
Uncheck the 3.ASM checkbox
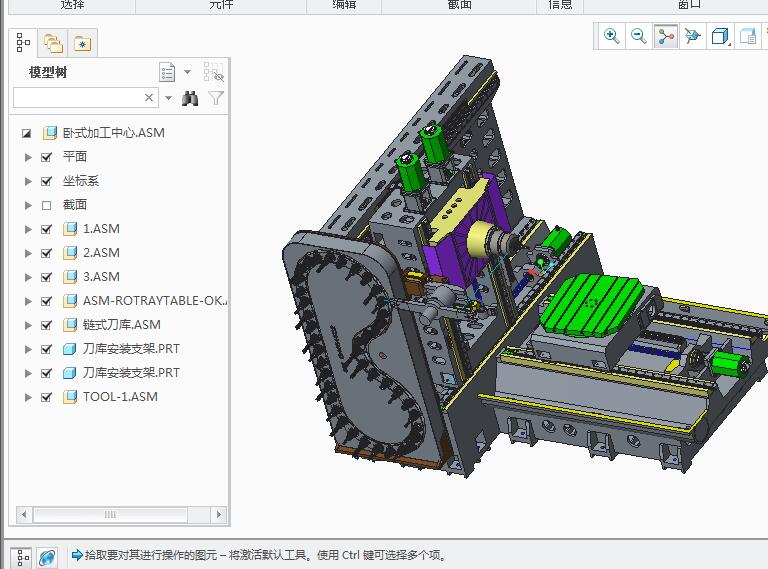47,277
